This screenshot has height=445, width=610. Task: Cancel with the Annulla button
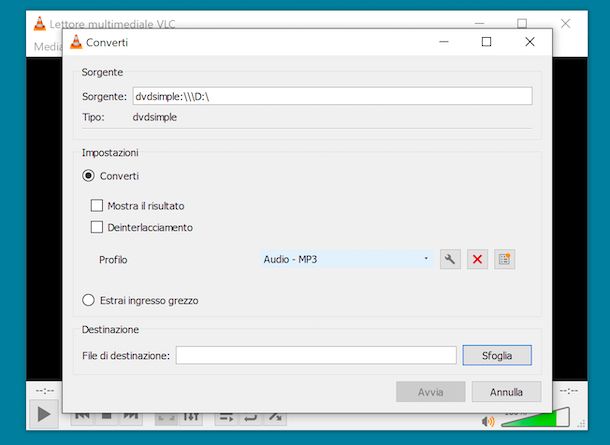coord(507,392)
